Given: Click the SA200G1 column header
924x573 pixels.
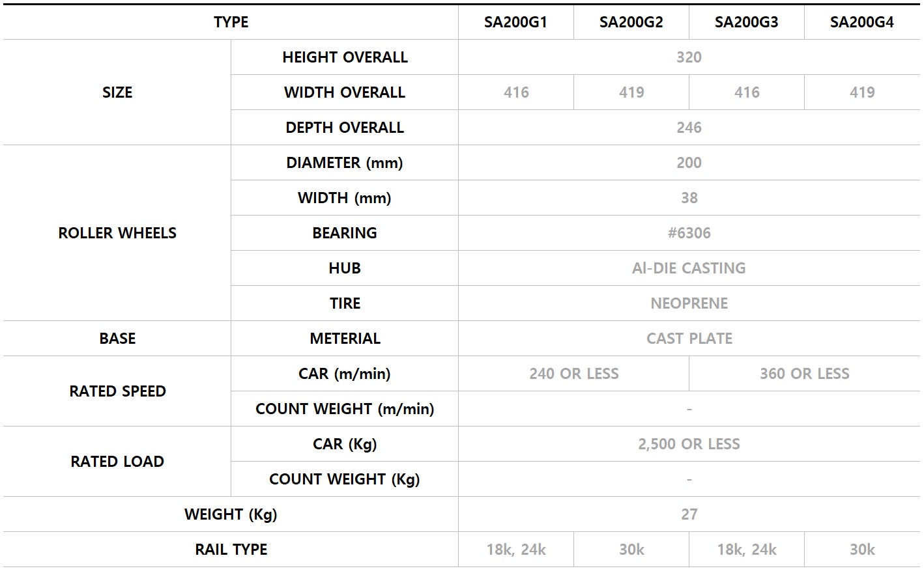Looking at the screenshot, I should [515, 22].
